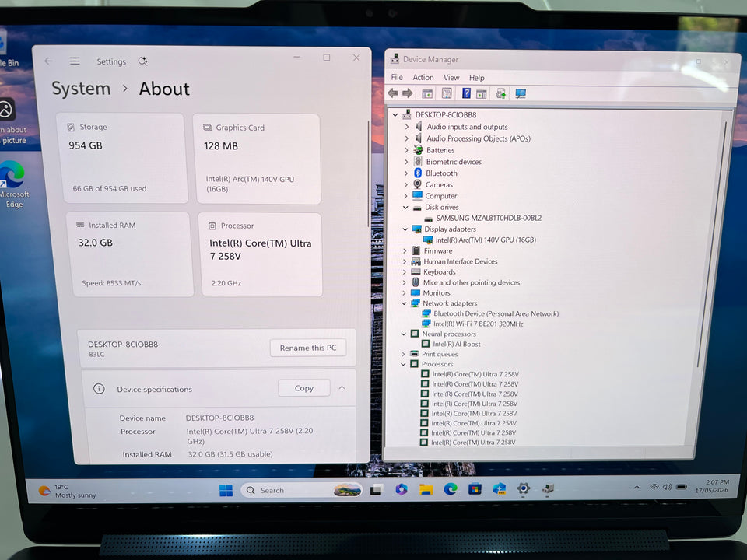Expand the Monitors node
This screenshot has width=747, height=560.
pos(404,293)
